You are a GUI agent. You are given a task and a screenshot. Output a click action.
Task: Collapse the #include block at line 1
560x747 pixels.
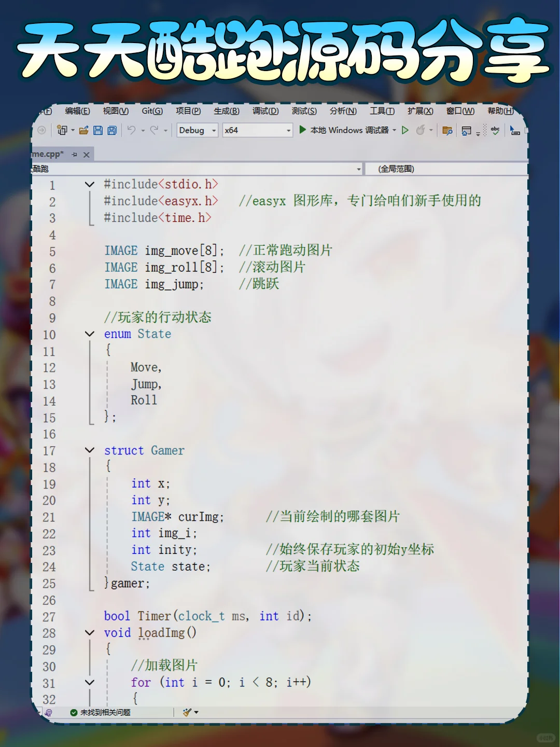(x=90, y=185)
